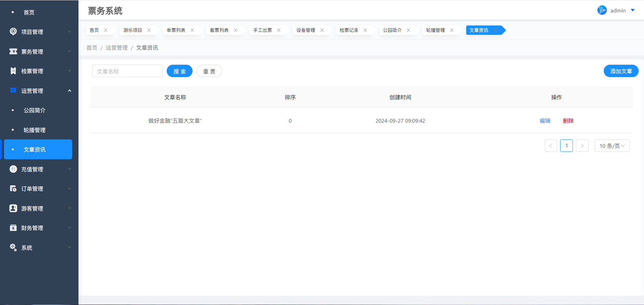Screen dimensions: 644x305
Task: Click the 运营管理 breadcrumb link
Action: click(x=117, y=48)
